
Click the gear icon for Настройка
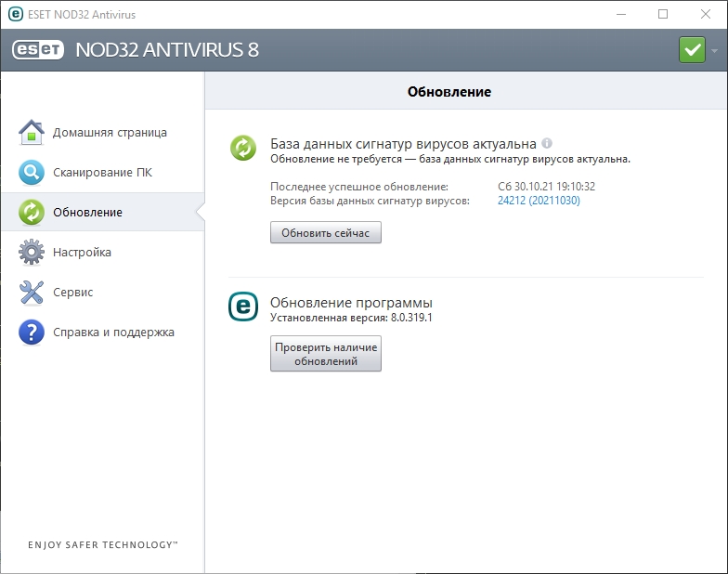coord(32,253)
